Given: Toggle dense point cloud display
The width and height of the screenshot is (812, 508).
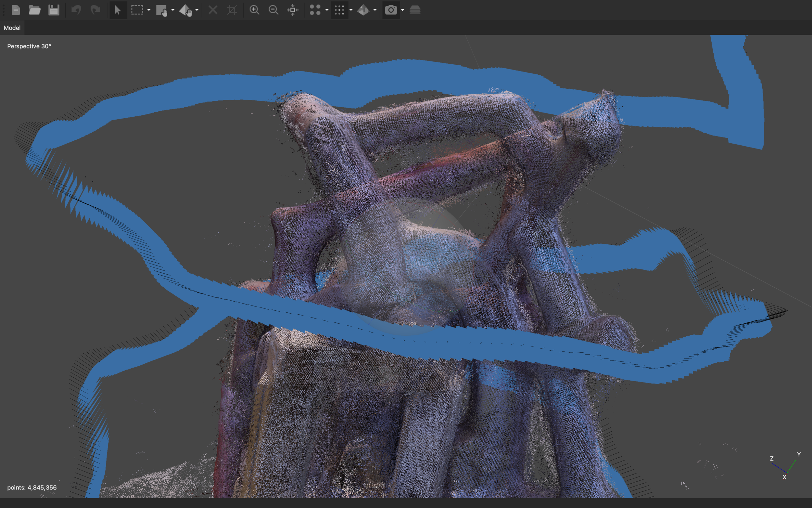Looking at the screenshot, I should (339, 10).
